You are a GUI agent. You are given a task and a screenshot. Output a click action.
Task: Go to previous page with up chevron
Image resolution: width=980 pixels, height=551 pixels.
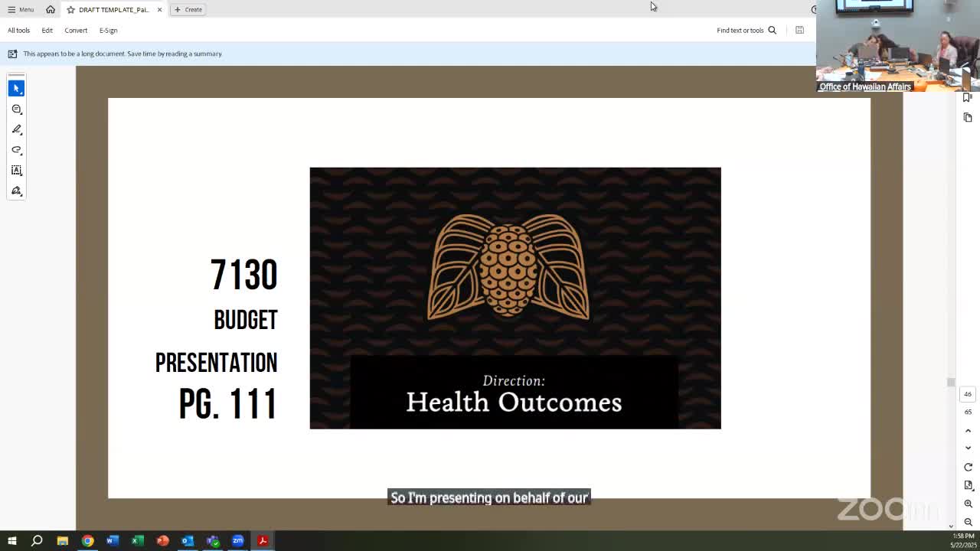pyautogui.click(x=968, y=431)
